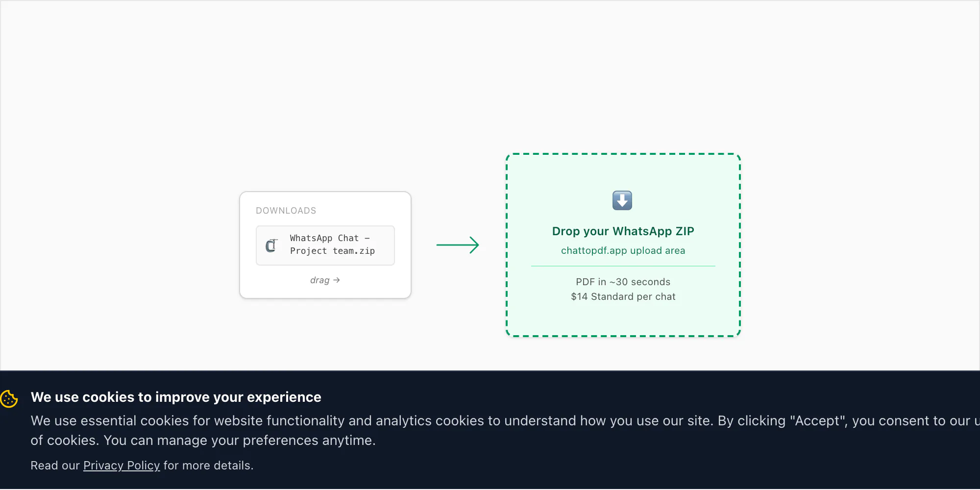The image size is (980, 490).
Task: Click the blue down-arrow upload icon
Action: [622, 200]
